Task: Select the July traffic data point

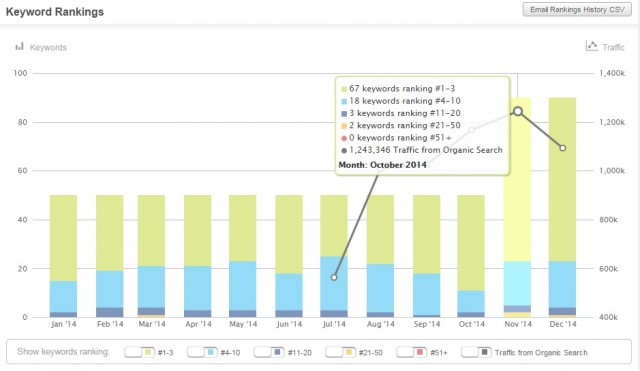Action: click(334, 278)
